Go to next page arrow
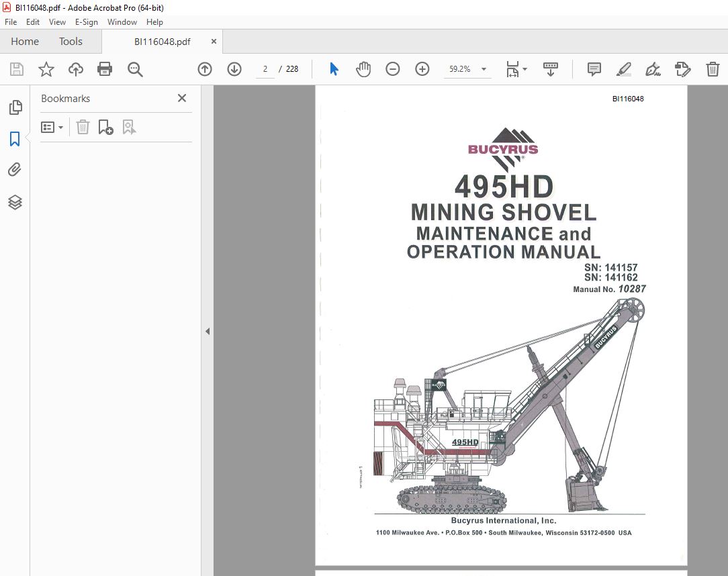 tap(234, 69)
